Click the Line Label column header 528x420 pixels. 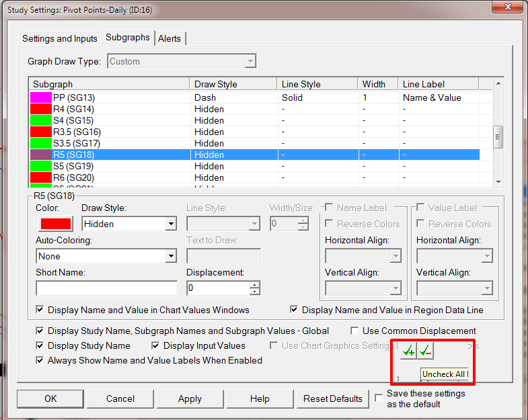click(439, 84)
